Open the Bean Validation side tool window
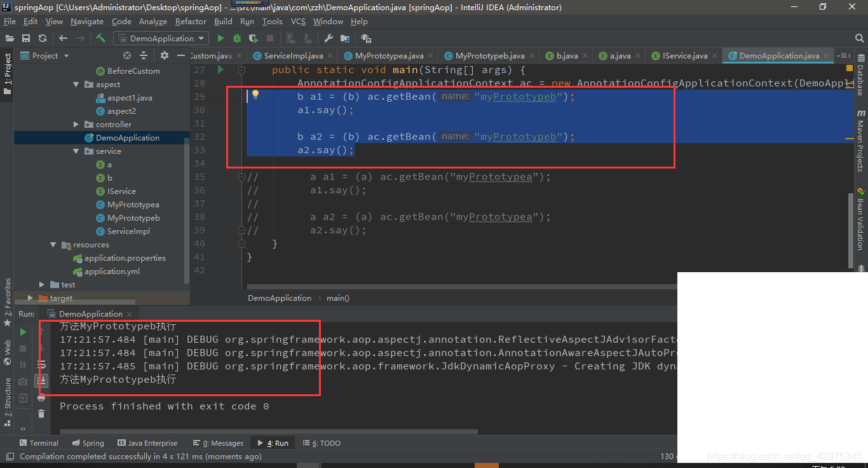The width and height of the screenshot is (868, 468). pos(860,218)
